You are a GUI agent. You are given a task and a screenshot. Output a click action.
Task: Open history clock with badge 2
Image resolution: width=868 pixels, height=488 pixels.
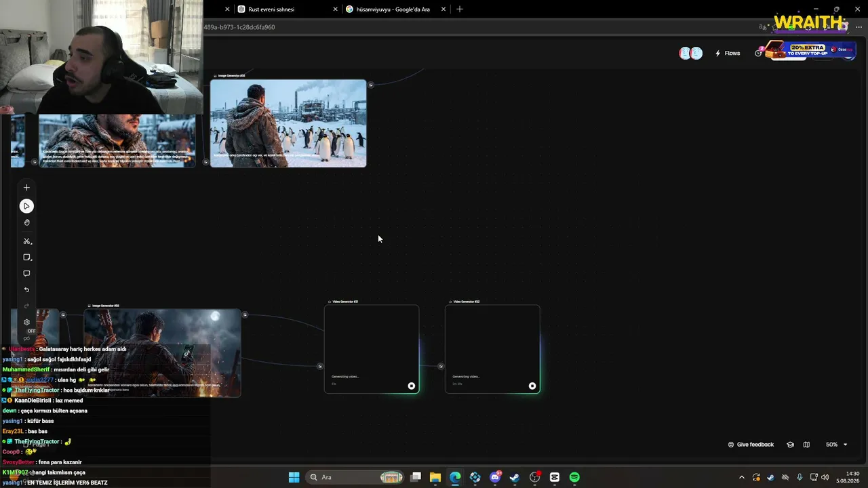coord(759,53)
